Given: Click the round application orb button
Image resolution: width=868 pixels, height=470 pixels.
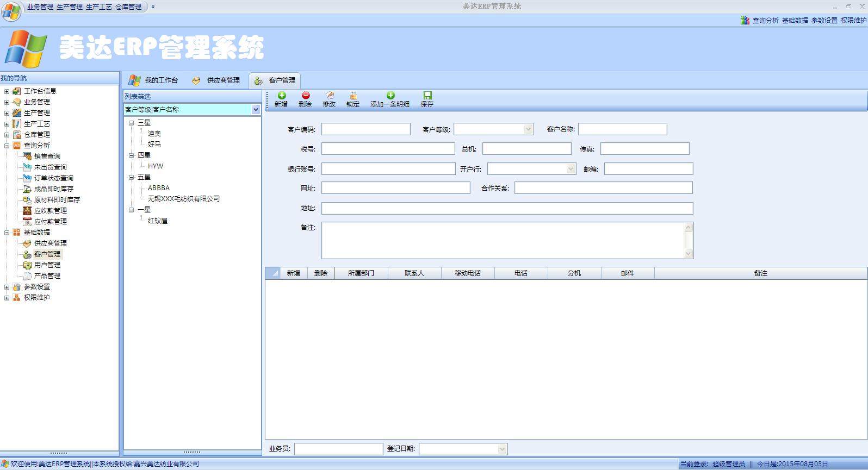Looking at the screenshot, I should pyautogui.click(x=11, y=11).
